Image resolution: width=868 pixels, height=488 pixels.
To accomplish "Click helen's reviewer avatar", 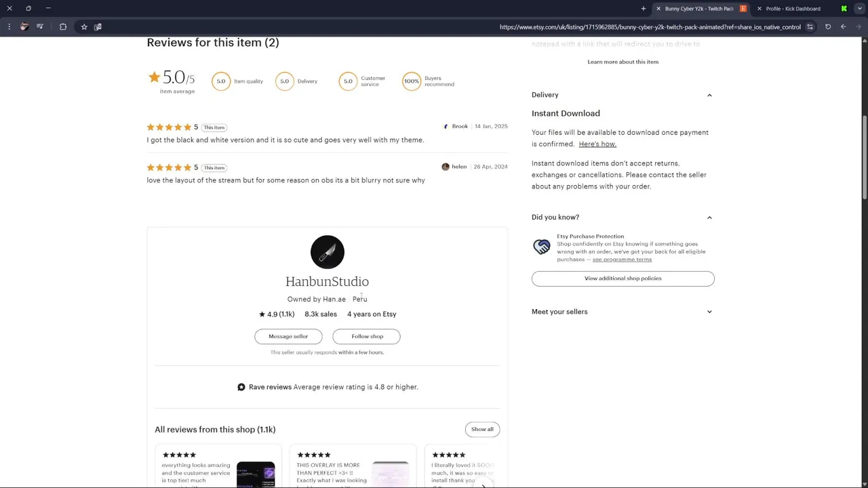I will (446, 167).
